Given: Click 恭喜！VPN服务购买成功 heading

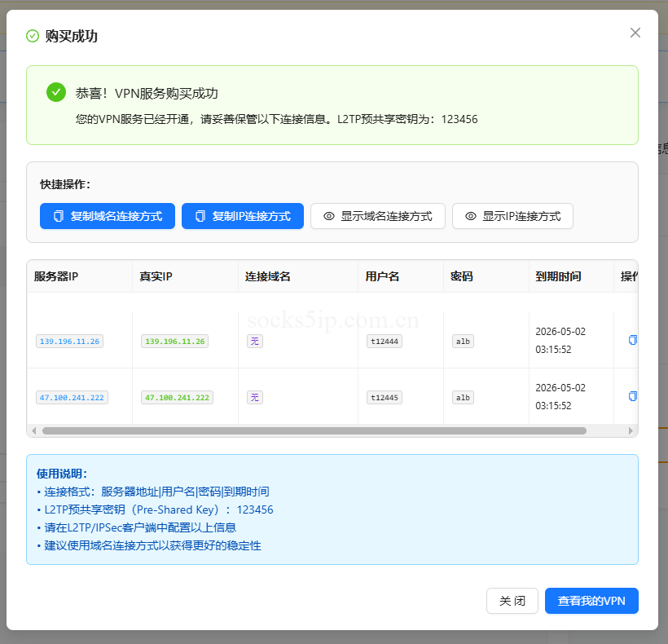Looking at the screenshot, I should (x=147, y=94).
